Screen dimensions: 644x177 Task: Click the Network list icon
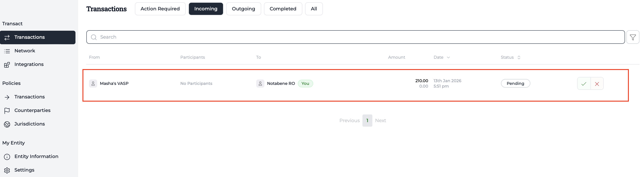tap(7, 51)
